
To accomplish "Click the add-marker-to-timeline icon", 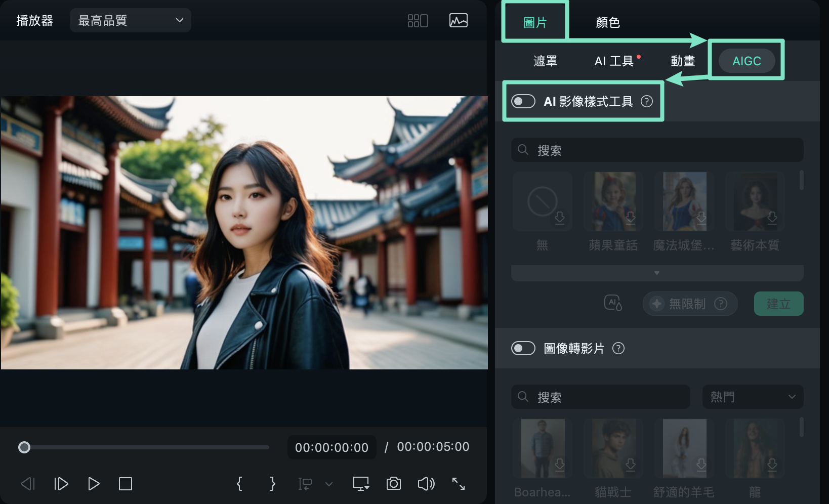I will pyautogui.click(x=305, y=484).
